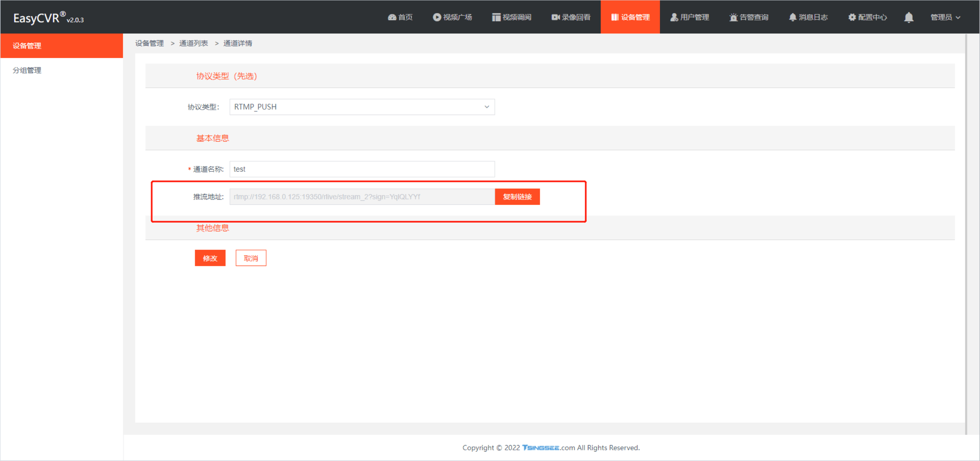Open 用户管理 person-icon nav item
Screen dimensions: 980x461
click(689, 17)
